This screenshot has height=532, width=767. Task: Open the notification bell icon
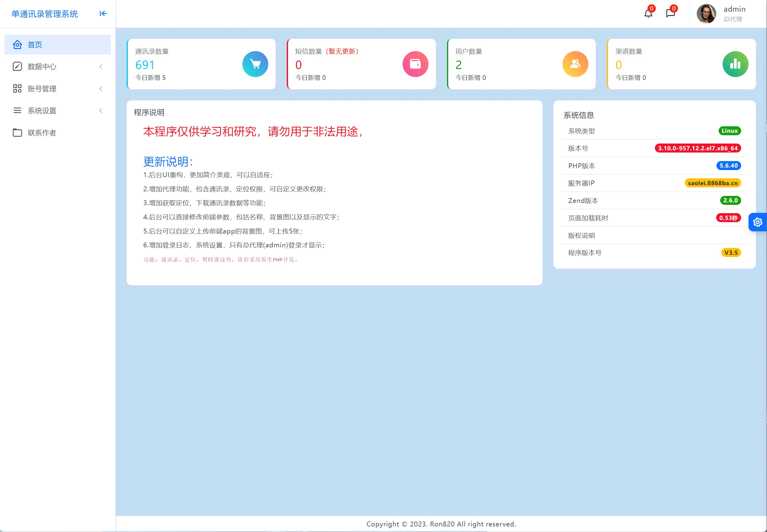click(648, 13)
